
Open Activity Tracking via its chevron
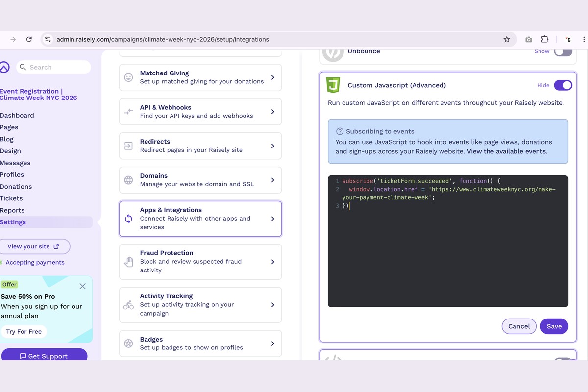point(273,305)
